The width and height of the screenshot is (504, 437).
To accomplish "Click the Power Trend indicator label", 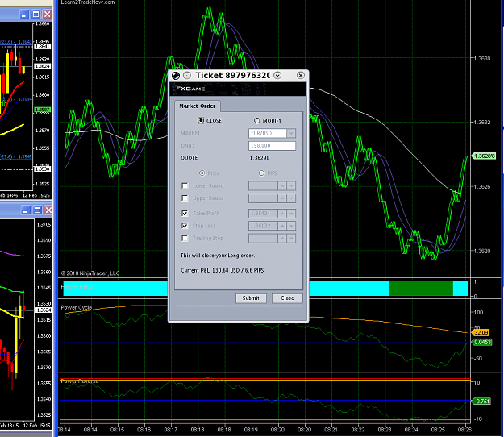I will 77,286.
